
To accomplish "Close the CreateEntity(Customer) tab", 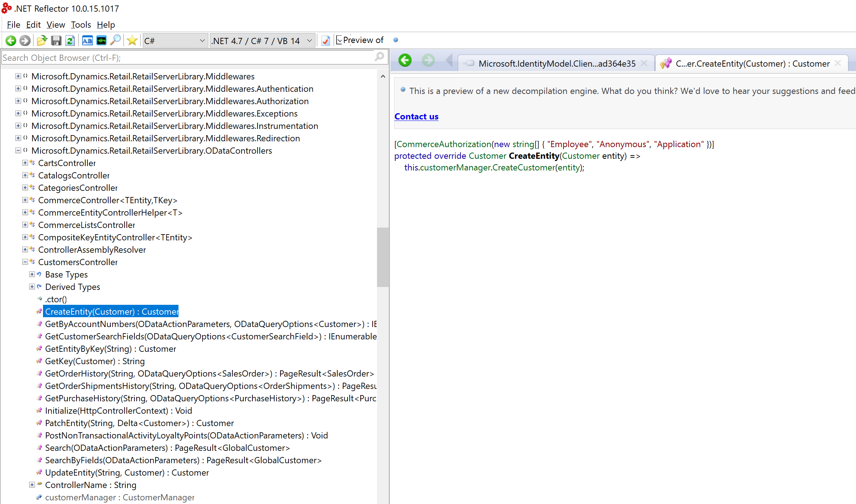I will coord(838,63).
